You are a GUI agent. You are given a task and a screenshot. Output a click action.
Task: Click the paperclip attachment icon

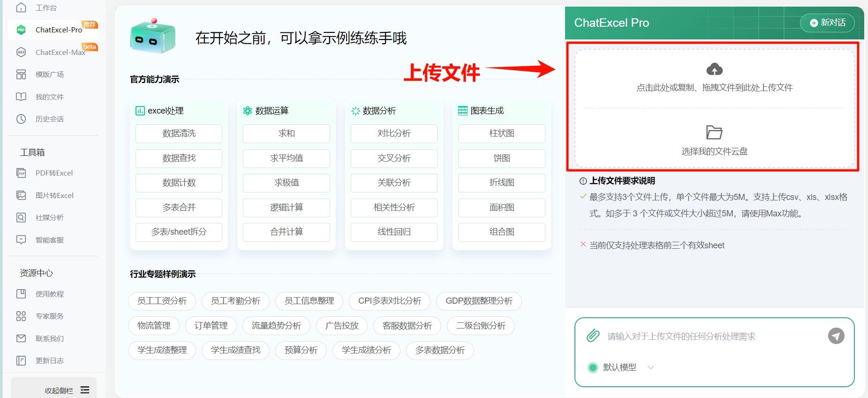(593, 336)
